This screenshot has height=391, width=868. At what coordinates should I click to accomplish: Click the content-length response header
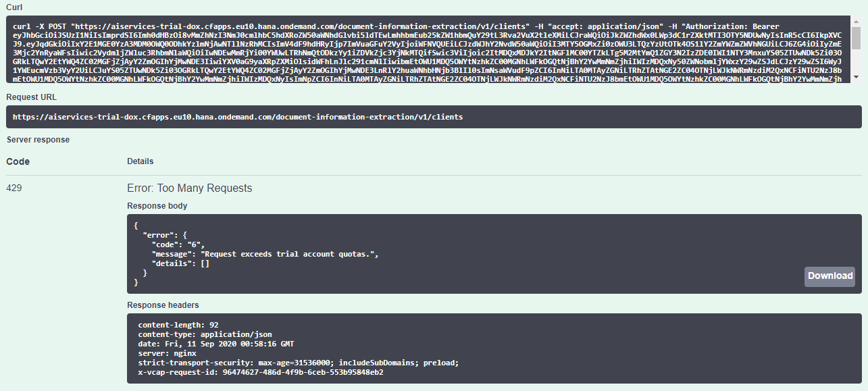coord(178,325)
